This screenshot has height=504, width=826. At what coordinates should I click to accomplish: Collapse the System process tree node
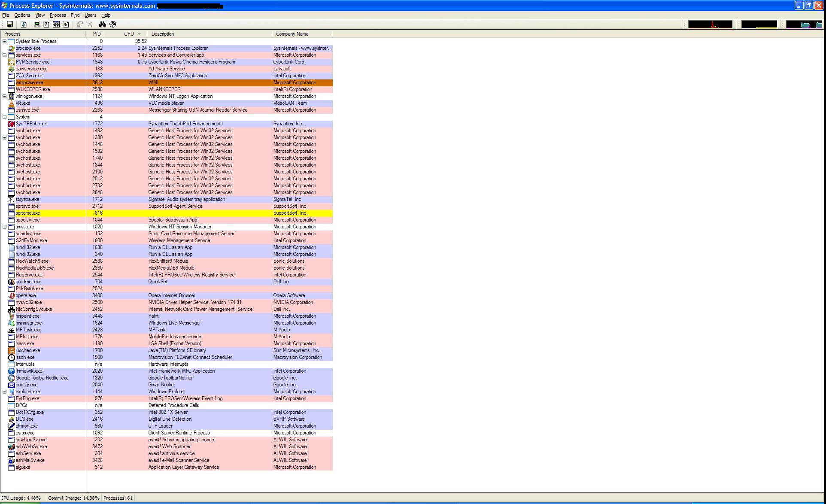[4, 117]
